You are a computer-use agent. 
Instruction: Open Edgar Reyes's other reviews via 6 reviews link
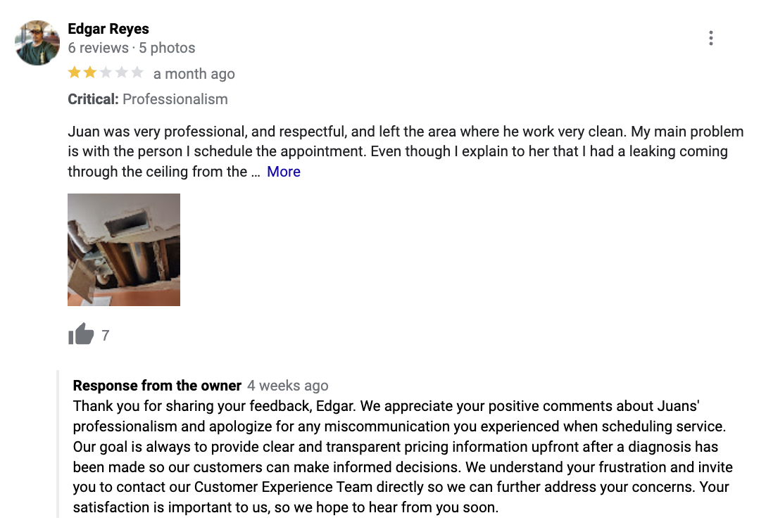97,48
